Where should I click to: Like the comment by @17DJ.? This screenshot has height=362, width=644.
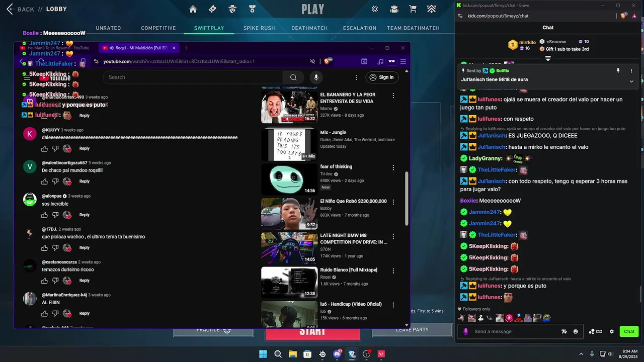(44, 247)
